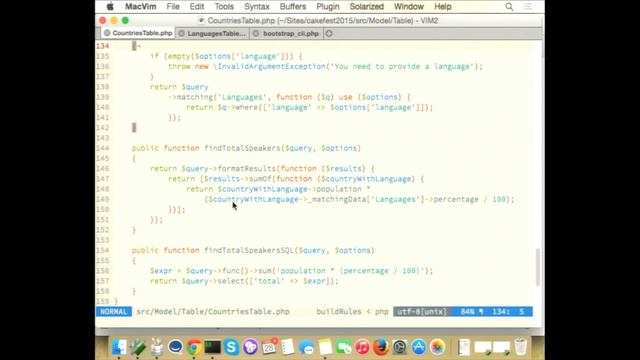
Task: Open the blue chat bubble app in Dock
Action: point(175,347)
